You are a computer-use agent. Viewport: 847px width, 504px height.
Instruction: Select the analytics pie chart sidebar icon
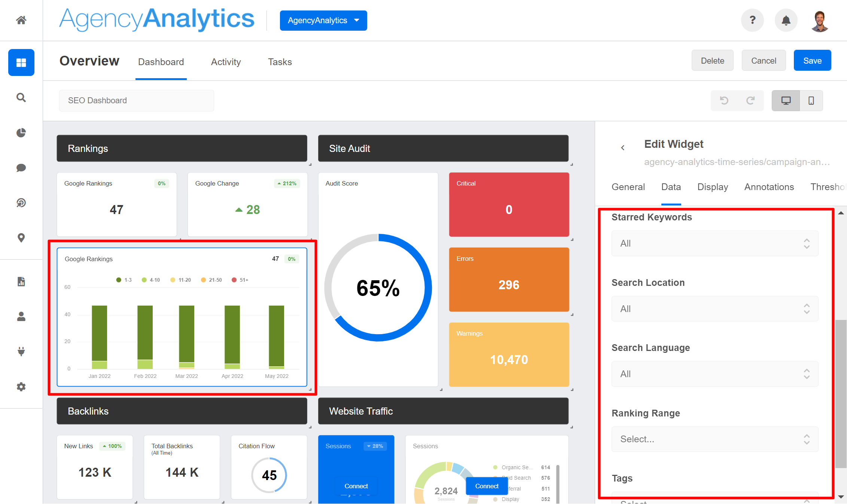(x=21, y=132)
